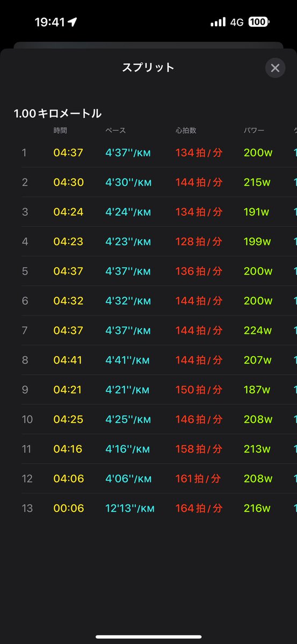Viewport: 297px width, 644px height.
Task: Tap pace 4'25''/км in split 10
Action: tap(128, 419)
